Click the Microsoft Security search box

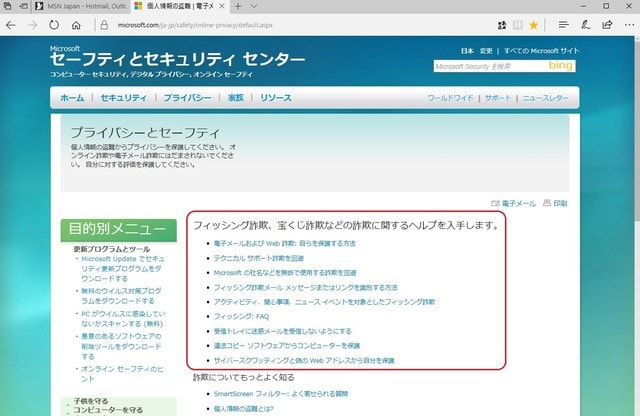[490, 66]
